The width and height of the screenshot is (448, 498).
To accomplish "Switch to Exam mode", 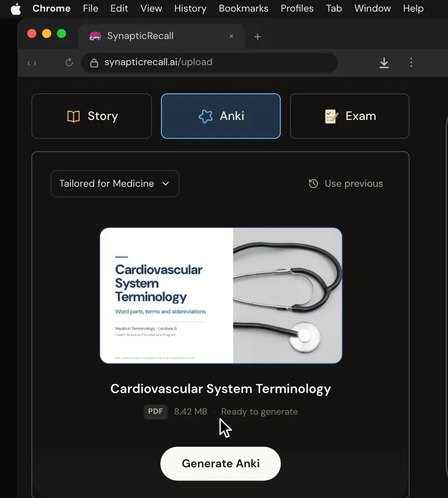I will click(x=349, y=117).
